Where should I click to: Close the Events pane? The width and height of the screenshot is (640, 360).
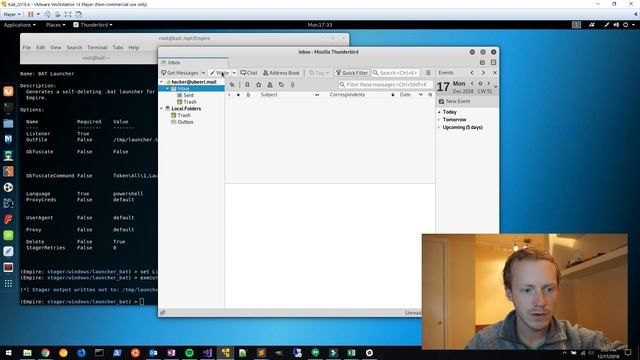coord(495,73)
